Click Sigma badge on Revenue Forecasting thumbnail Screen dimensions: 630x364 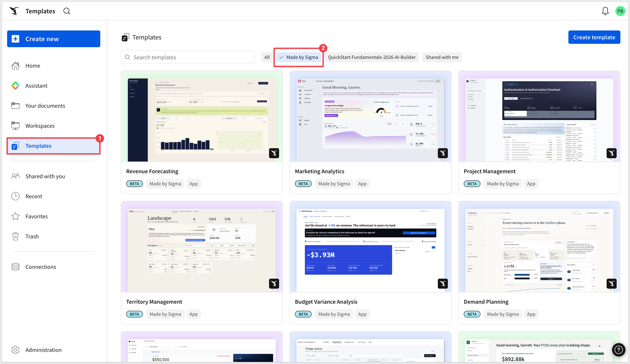(x=274, y=153)
